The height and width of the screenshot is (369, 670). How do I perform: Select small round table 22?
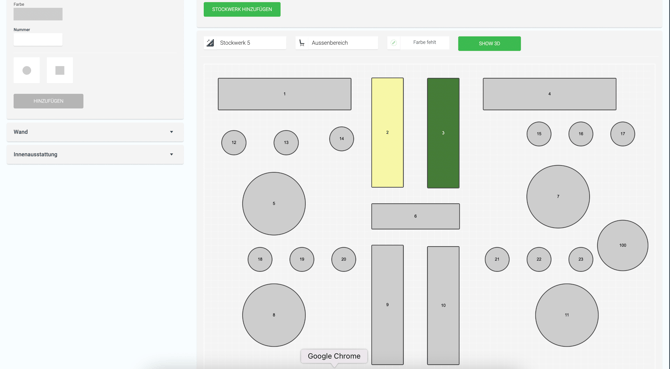[x=539, y=259]
